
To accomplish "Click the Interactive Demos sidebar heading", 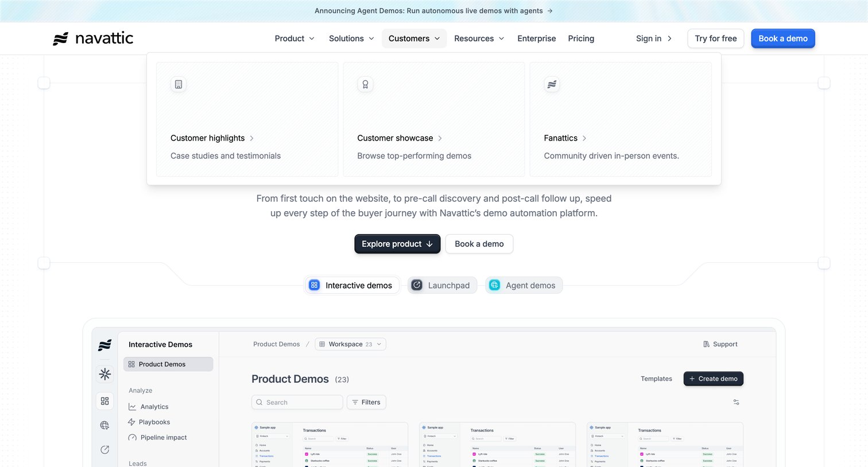I will (x=160, y=345).
